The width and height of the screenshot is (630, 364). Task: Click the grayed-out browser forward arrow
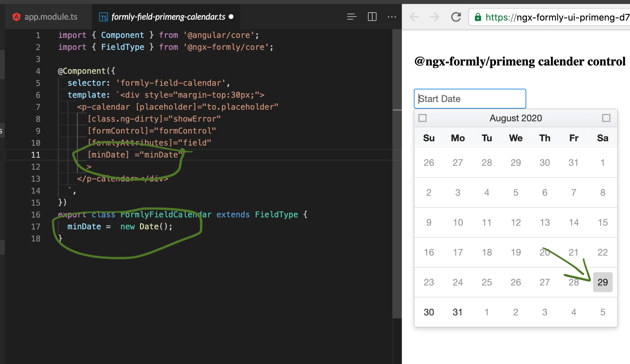click(x=434, y=17)
